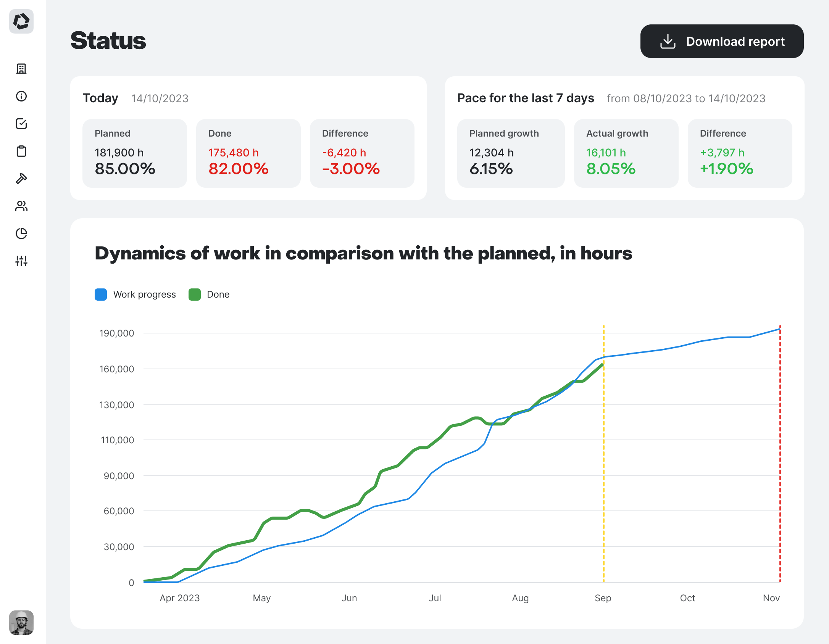The image size is (829, 644).
Task: Click the red dashed deadline marker line
Action: tap(780, 458)
